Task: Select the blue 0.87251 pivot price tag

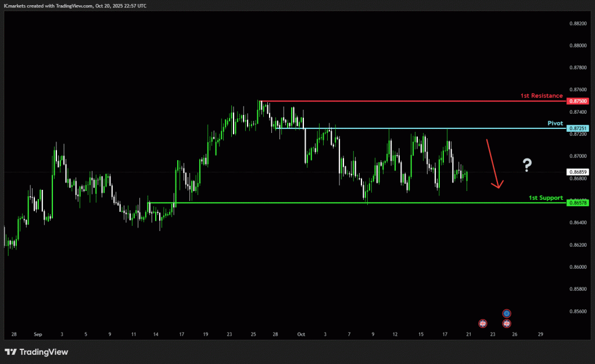Action: pyautogui.click(x=579, y=128)
